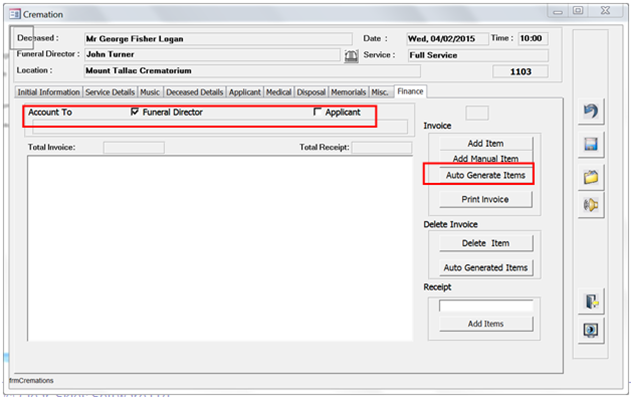Image resolution: width=631 pixels, height=397 pixels.
Task: Click the monitor icon in sidebar
Action: click(x=591, y=330)
